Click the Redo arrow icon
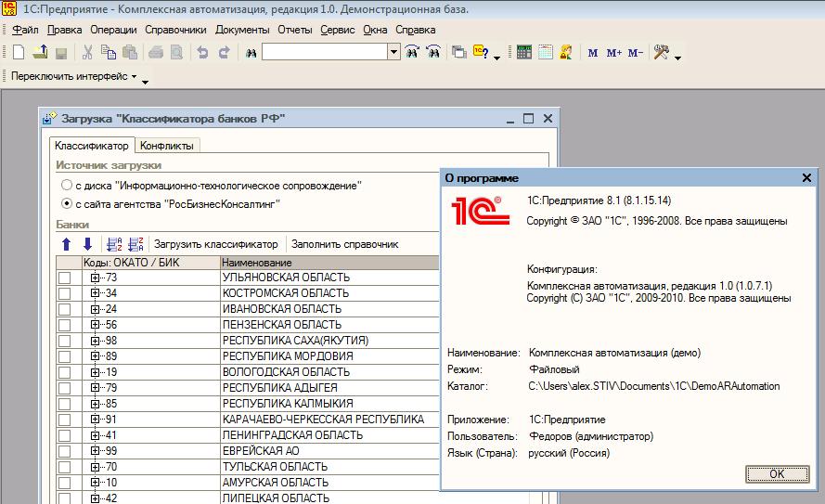Screen dimensions: 825x504 225,52
